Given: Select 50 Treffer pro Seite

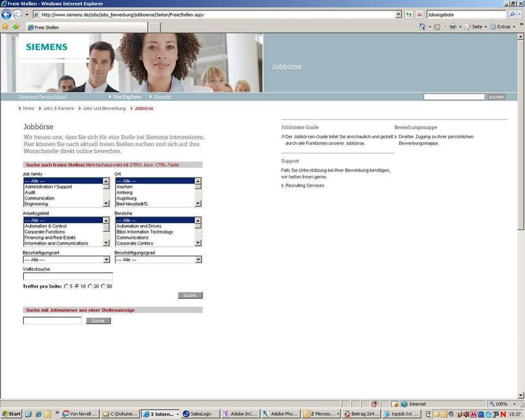Looking at the screenshot, I should pyautogui.click(x=103, y=286).
